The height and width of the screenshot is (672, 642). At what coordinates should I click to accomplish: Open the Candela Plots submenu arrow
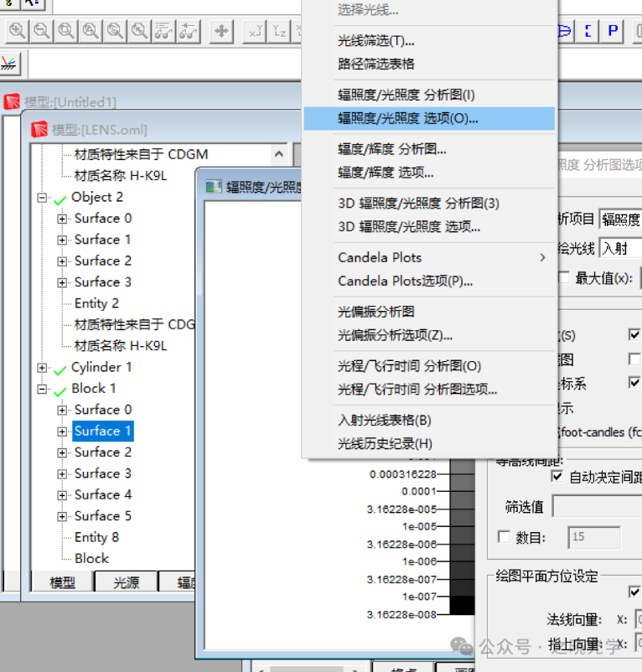542,257
